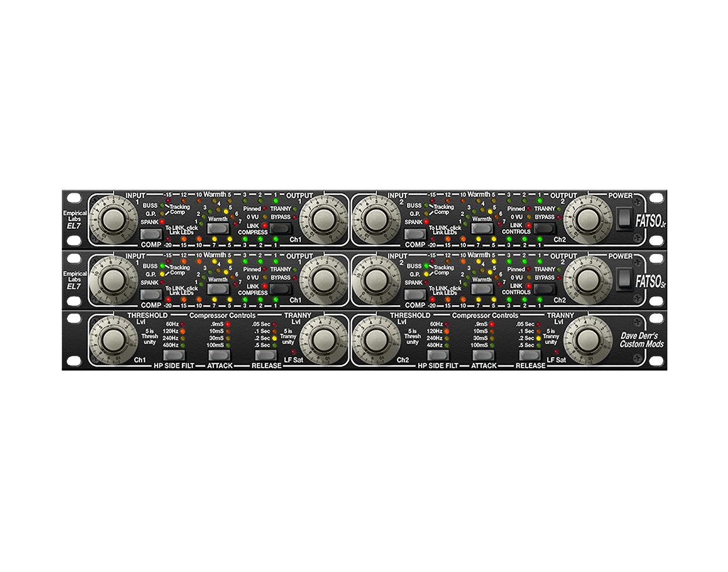Click the -20 meter LED on FATSO Sr Ch1
728x572 pixels.
tap(168, 299)
